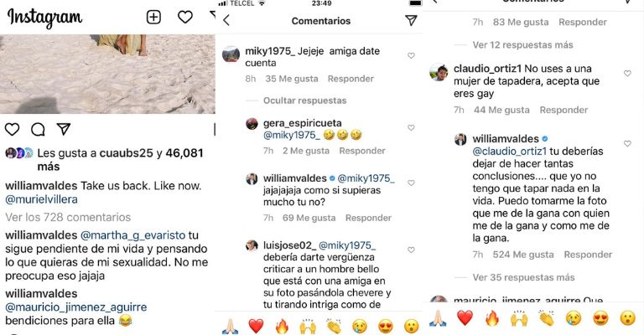Open @murielvillera profile mention
The width and height of the screenshot is (644, 335).
pyautogui.click(x=41, y=200)
